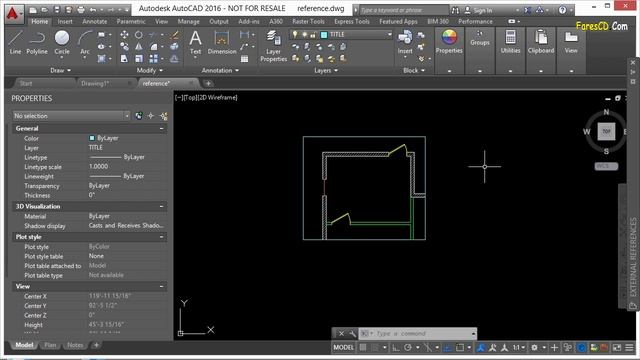The height and width of the screenshot is (360, 640).
Task: Collapse the 3D Visualization section
Action: (x=161, y=207)
